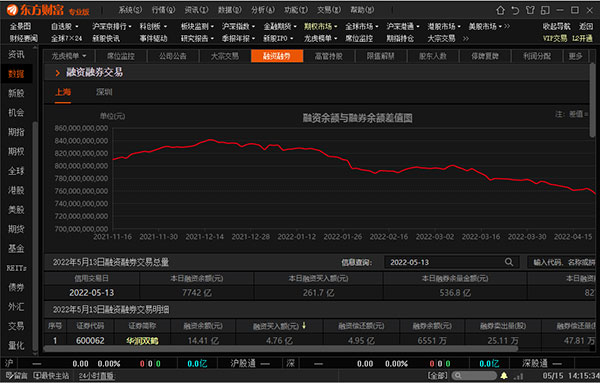Viewport: 600px width, 383px height.
Task: Open the 美股市场 dropdown
Action: click(500, 26)
